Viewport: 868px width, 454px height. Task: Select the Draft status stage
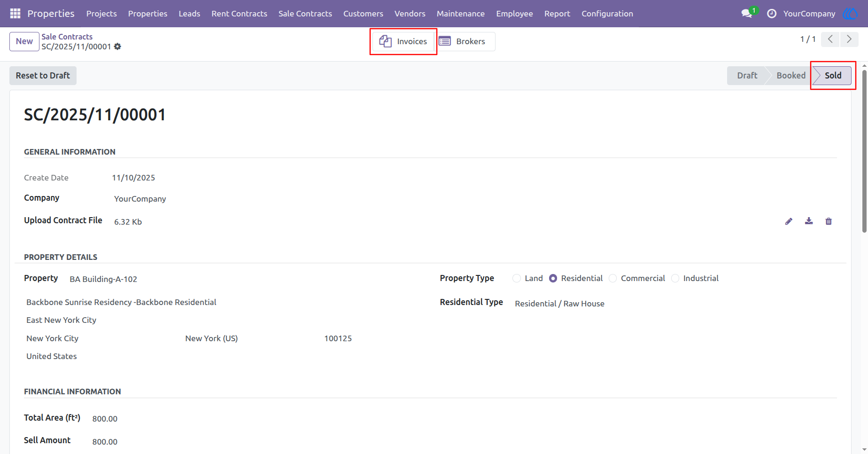click(747, 76)
